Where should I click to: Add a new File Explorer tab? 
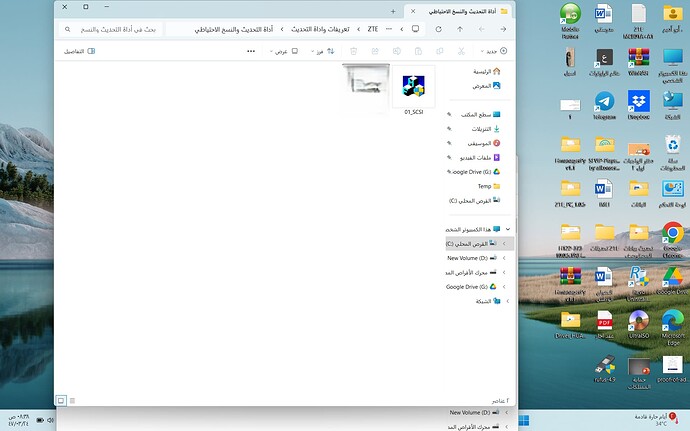393,11
